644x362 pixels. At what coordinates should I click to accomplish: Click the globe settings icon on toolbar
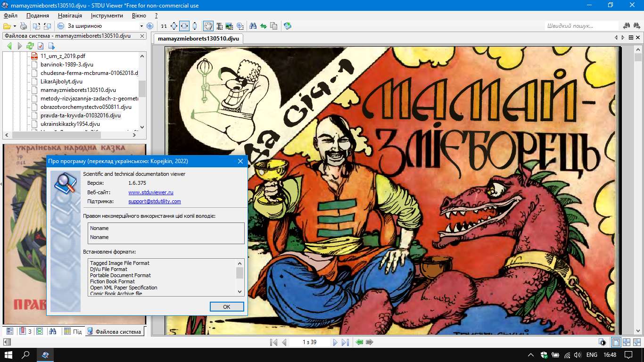[287, 26]
